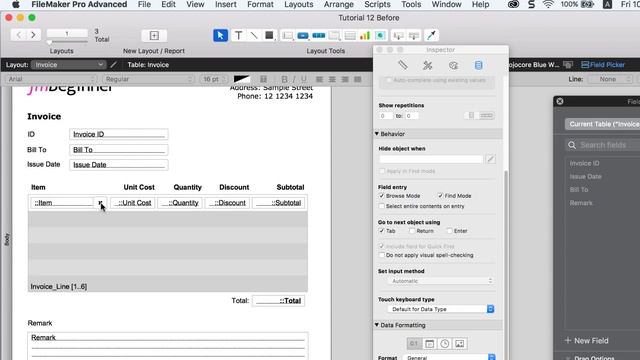The height and width of the screenshot is (360, 640).
Task: Toggle Find Mode field entry checkbox
Action: 440,196
